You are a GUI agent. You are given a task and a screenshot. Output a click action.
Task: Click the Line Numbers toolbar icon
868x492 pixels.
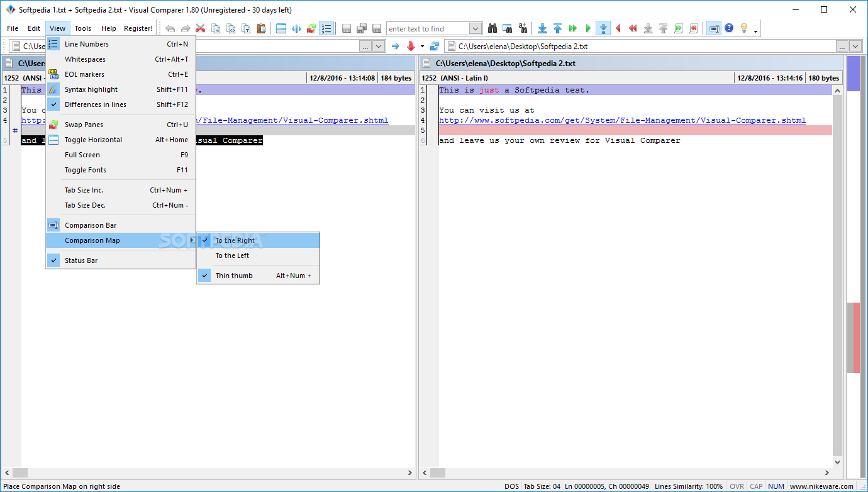click(326, 28)
